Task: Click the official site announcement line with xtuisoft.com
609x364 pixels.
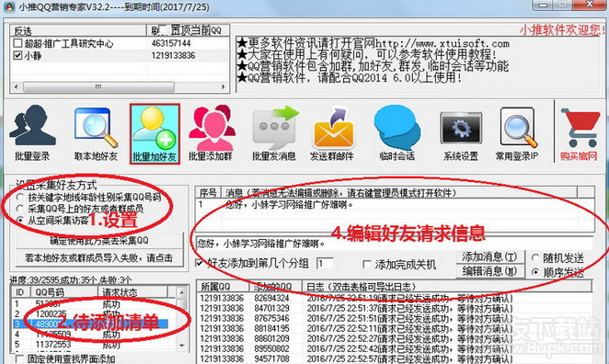Action: pyautogui.click(x=373, y=42)
